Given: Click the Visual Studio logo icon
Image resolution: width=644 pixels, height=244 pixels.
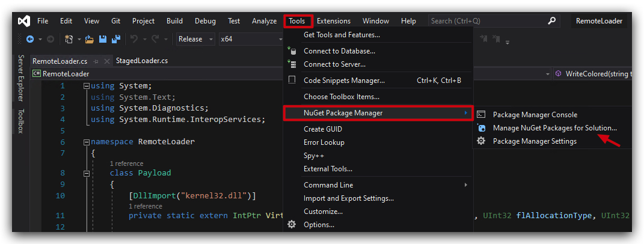Looking at the screenshot, I should point(23,21).
